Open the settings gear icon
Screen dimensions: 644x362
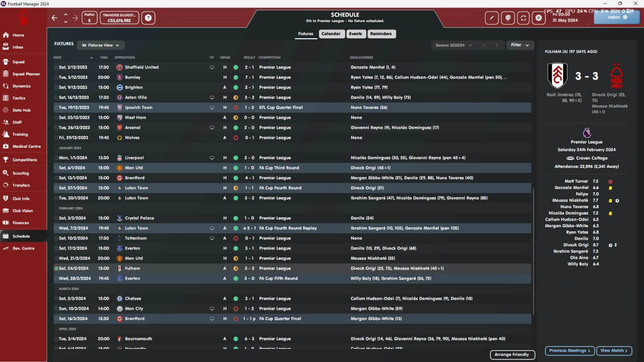pos(539,18)
